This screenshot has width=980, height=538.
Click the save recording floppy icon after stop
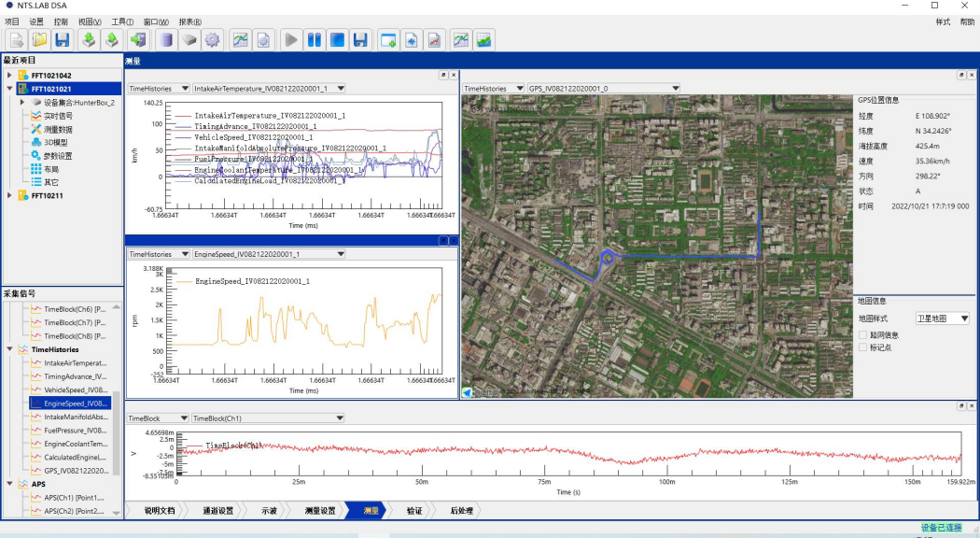tap(360, 40)
